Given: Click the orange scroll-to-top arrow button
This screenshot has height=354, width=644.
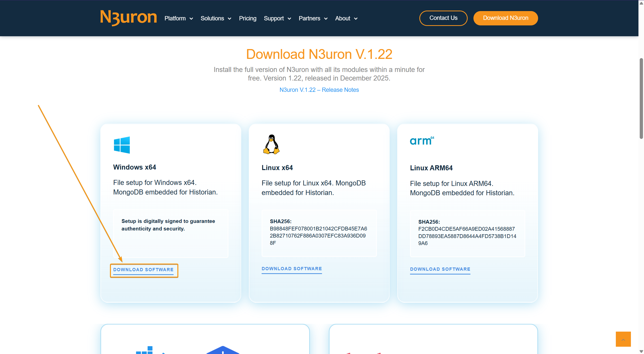Looking at the screenshot, I should pyautogui.click(x=623, y=339).
